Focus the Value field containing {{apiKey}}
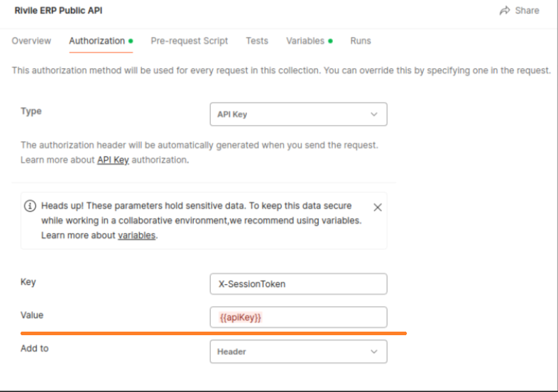Screen dimensions: 558x392 point(298,317)
